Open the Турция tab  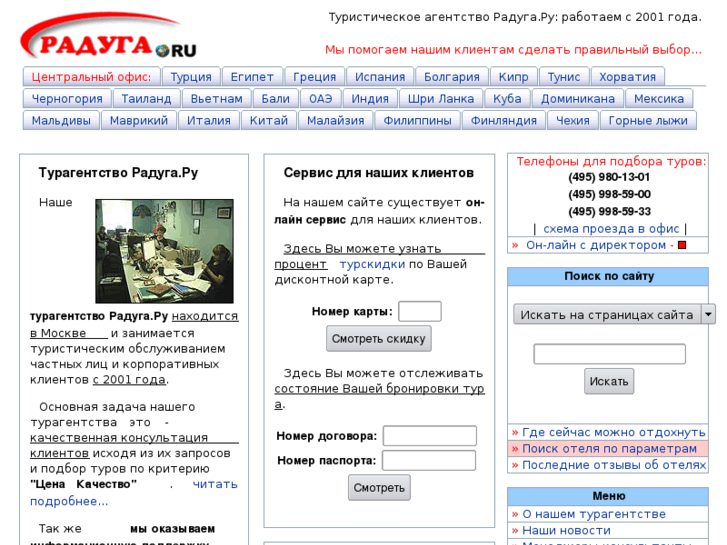coord(190,77)
